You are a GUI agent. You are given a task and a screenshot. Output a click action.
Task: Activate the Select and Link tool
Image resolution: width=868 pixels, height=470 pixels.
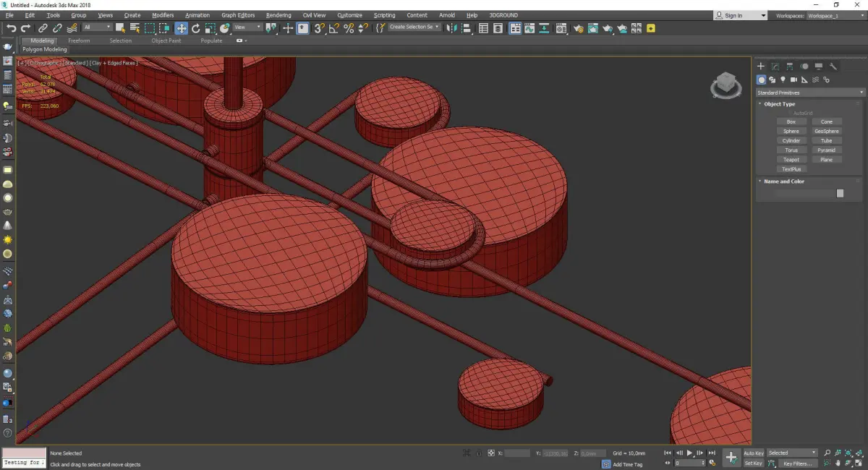click(43, 28)
